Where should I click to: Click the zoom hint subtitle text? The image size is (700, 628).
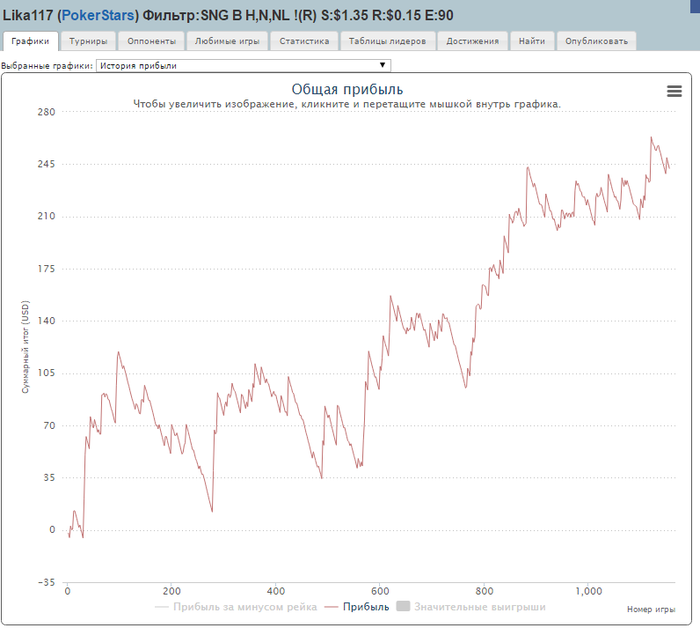coord(347,104)
